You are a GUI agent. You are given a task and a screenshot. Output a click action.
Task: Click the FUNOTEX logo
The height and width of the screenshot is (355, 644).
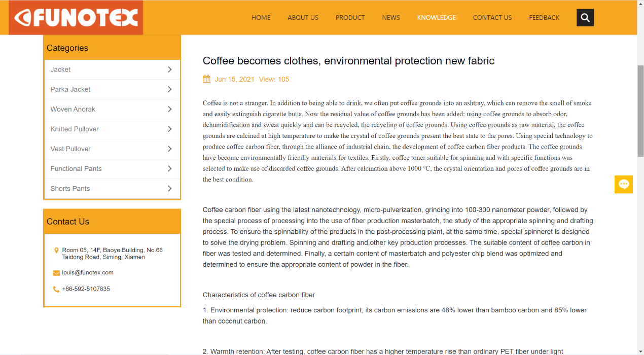(x=76, y=18)
